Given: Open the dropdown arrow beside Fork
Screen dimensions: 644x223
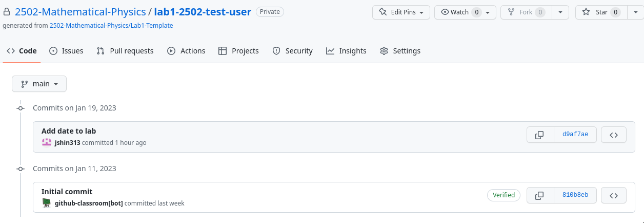Looking at the screenshot, I should pos(560,12).
